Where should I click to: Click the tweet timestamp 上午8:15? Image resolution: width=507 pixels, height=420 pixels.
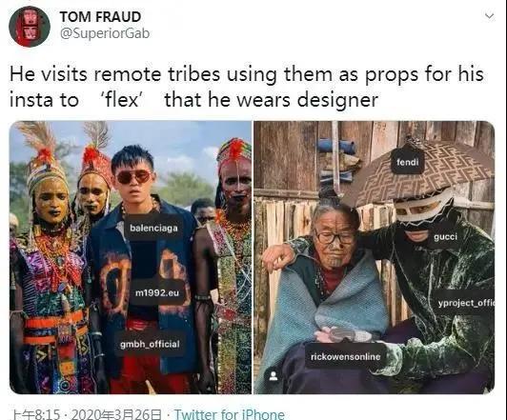36,414
